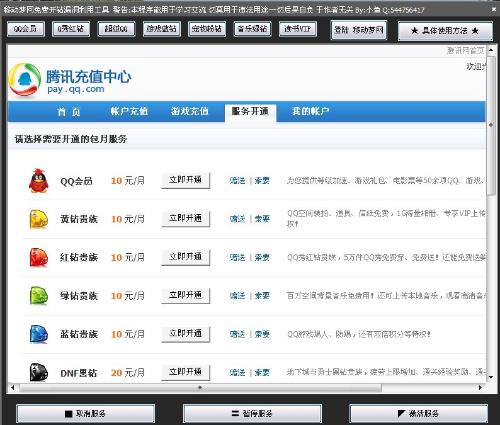Click the 索要 link for 红钻贵族
This screenshot has width=500, height=425.
262,257
